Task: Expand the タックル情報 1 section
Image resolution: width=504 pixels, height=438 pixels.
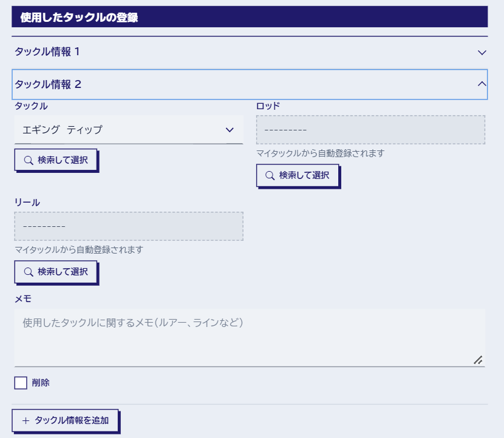Action: [250, 52]
